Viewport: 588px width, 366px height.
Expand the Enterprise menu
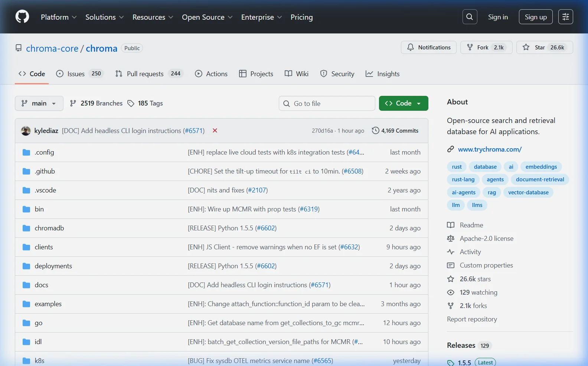[261, 17]
